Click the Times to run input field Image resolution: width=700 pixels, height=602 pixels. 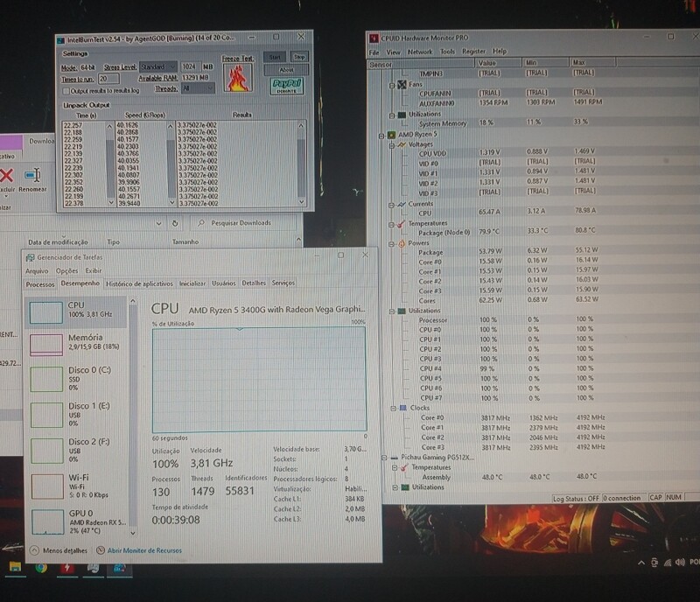(108, 78)
